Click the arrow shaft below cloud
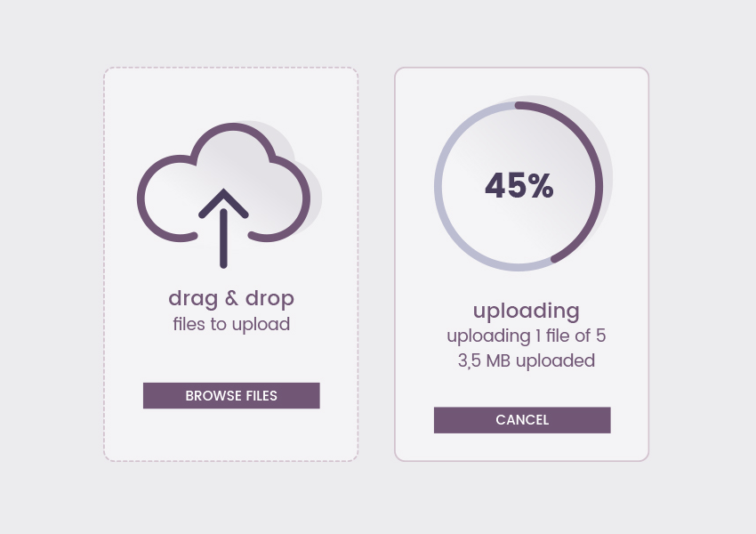 tap(223, 239)
